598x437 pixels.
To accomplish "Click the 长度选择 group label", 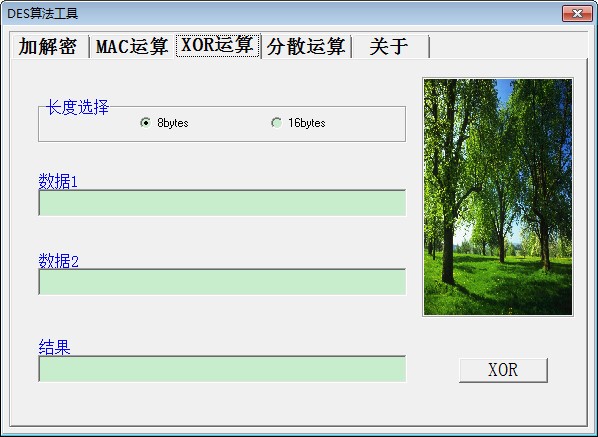I will pos(77,108).
